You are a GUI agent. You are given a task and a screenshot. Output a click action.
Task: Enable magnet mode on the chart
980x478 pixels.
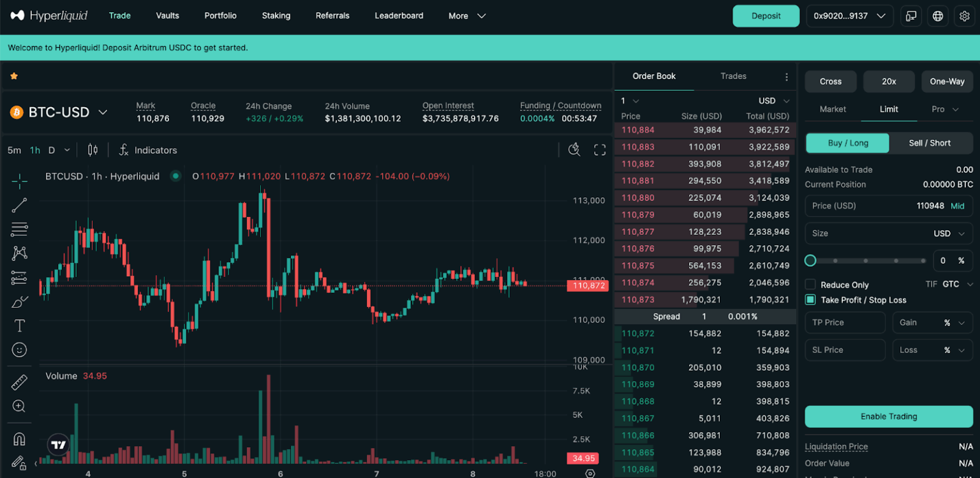(19, 438)
